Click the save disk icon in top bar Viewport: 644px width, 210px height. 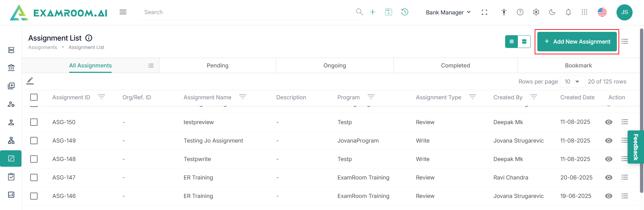point(388,12)
